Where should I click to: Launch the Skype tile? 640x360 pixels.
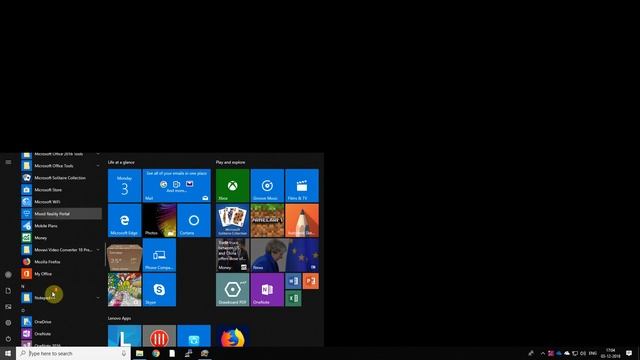point(159,290)
